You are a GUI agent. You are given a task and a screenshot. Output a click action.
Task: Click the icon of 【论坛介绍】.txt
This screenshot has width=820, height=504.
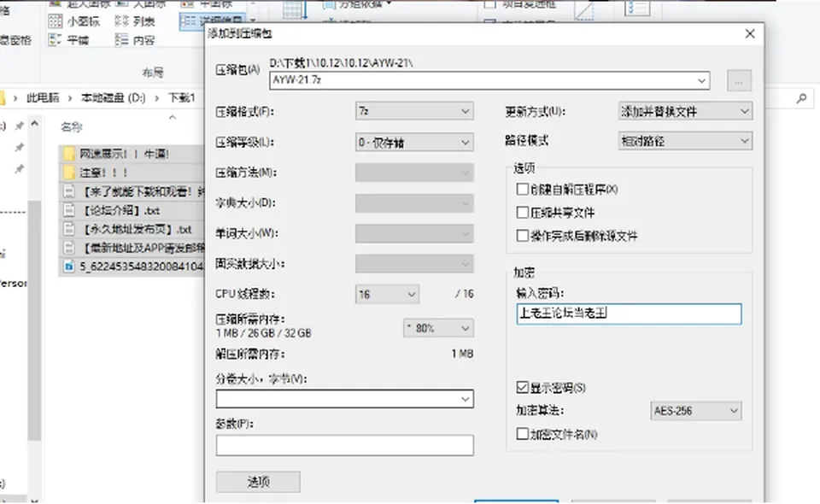[68, 210]
